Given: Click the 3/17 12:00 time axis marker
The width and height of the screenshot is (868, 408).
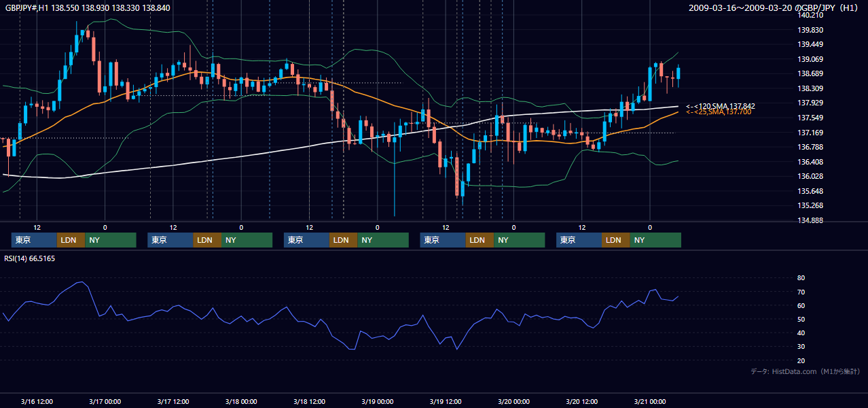Looking at the screenshot, I should (173, 401).
